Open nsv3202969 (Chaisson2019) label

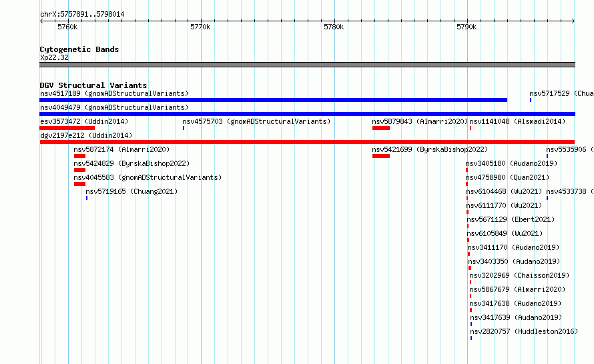click(519, 275)
